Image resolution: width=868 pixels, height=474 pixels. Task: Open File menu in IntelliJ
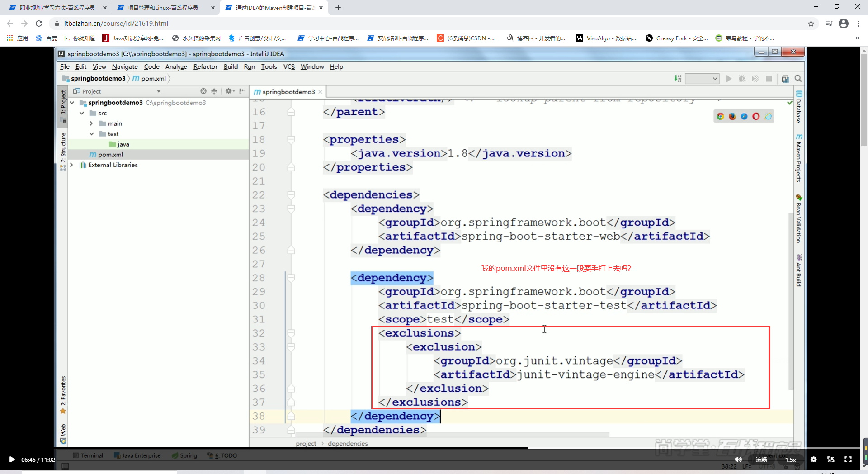click(65, 66)
